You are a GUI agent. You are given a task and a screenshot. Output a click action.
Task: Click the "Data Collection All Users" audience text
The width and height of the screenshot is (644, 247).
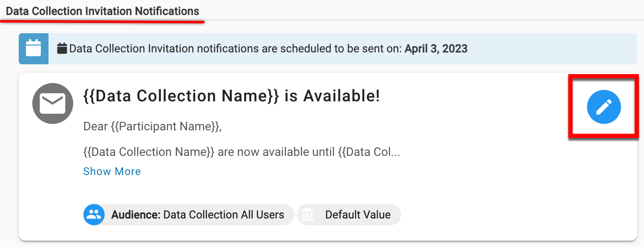point(223,215)
